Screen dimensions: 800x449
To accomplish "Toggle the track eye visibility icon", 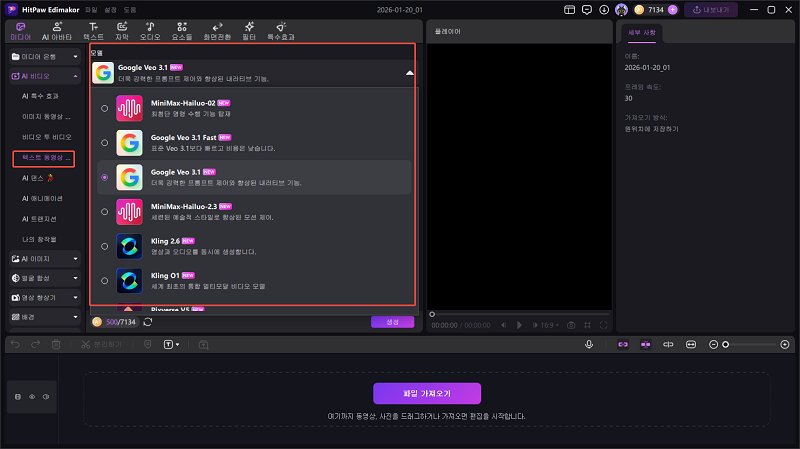I will (x=32, y=396).
